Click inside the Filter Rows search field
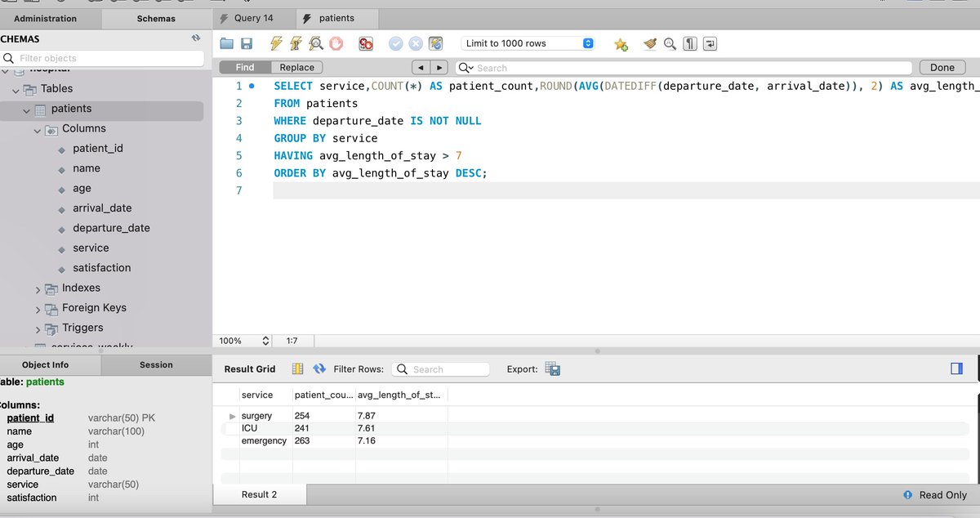The height and width of the screenshot is (518, 980). (445, 369)
